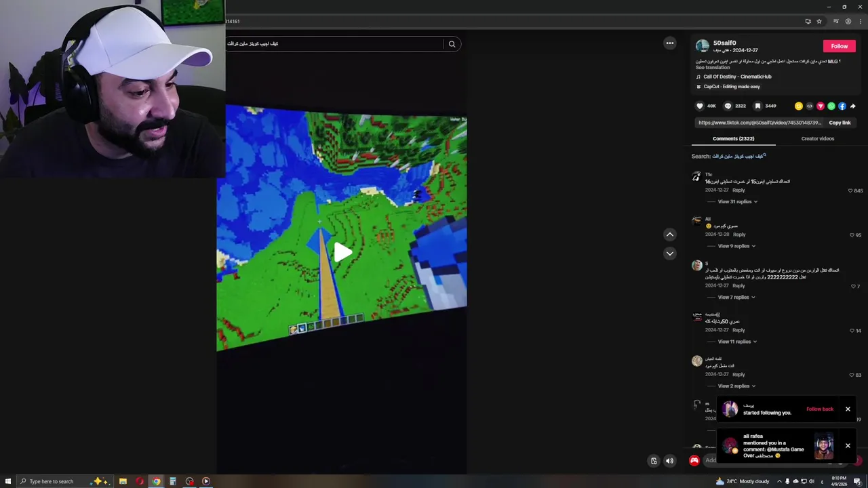Open the Windows Start menu

click(8, 481)
